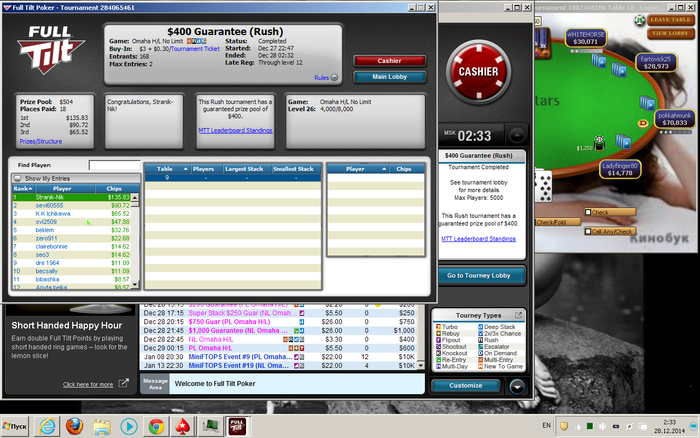
Task: Click the On Demand tourney type icon
Action: click(480, 353)
